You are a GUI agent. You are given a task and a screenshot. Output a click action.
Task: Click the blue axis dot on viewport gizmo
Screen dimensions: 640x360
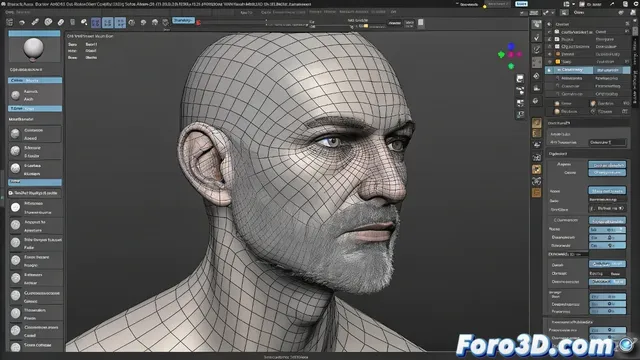tap(511, 47)
